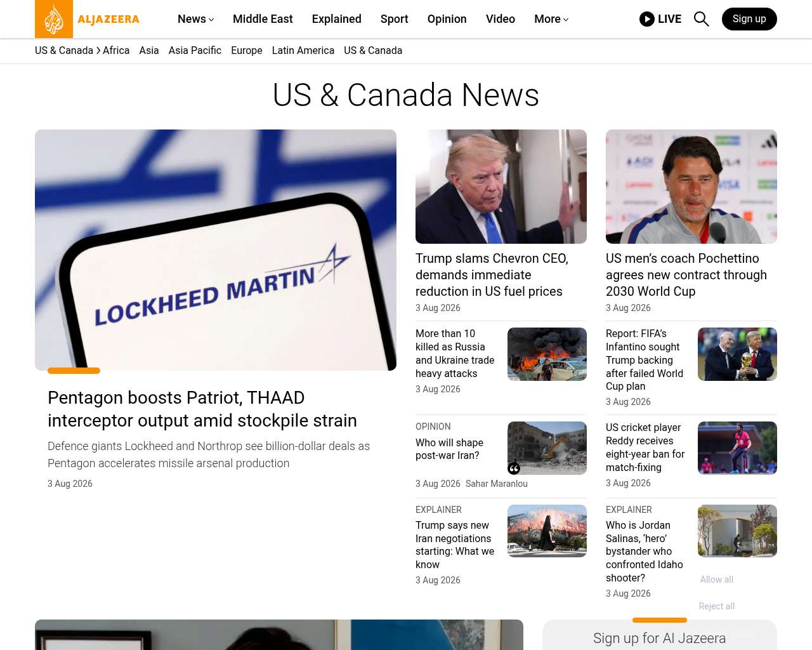Click the LIVE text link
Image resolution: width=812 pixels, height=650 pixels.
[669, 19]
